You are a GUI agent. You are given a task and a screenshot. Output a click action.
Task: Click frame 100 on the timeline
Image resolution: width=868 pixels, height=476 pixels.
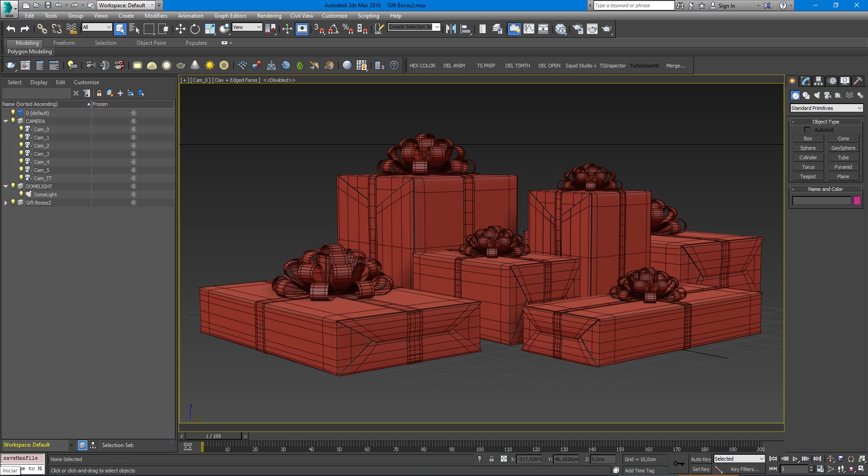point(480,447)
